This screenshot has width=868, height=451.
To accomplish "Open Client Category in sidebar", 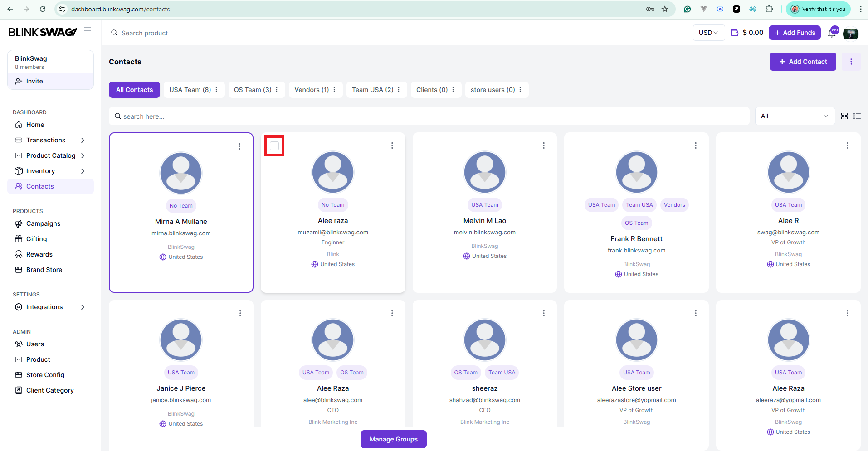I will point(50,390).
